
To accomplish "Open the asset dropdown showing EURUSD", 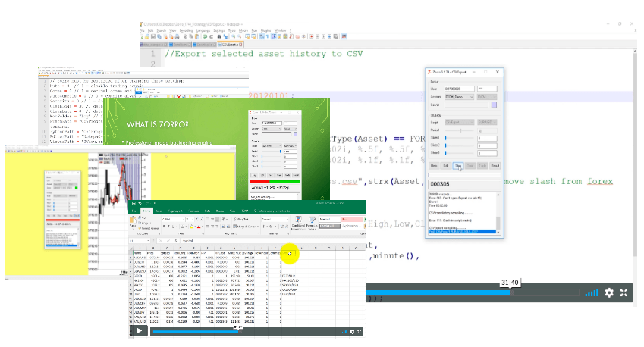I will point(487,122).
